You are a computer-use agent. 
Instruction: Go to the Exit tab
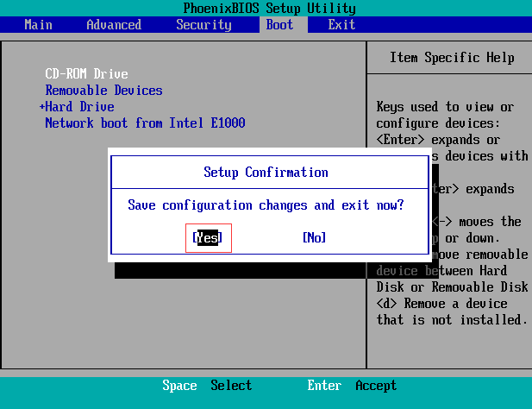coord(341,25)
